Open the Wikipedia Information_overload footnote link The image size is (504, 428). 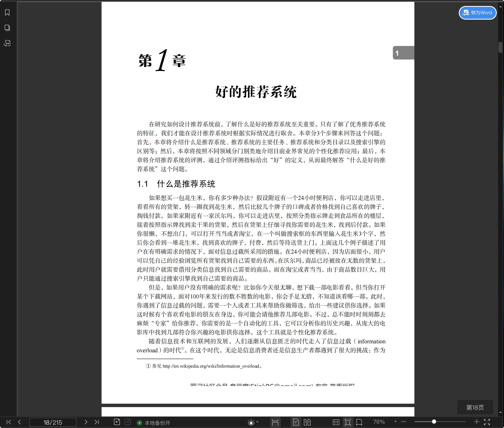pos(211,366)
